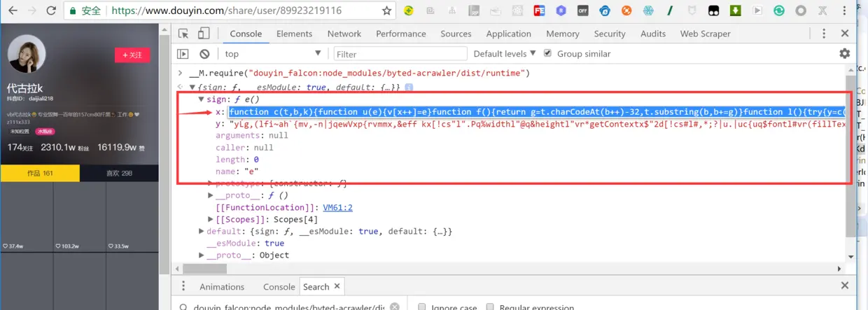Screen dimensions: 868x310
Task: Open console settings gear
Action: [x=845, y=54]
